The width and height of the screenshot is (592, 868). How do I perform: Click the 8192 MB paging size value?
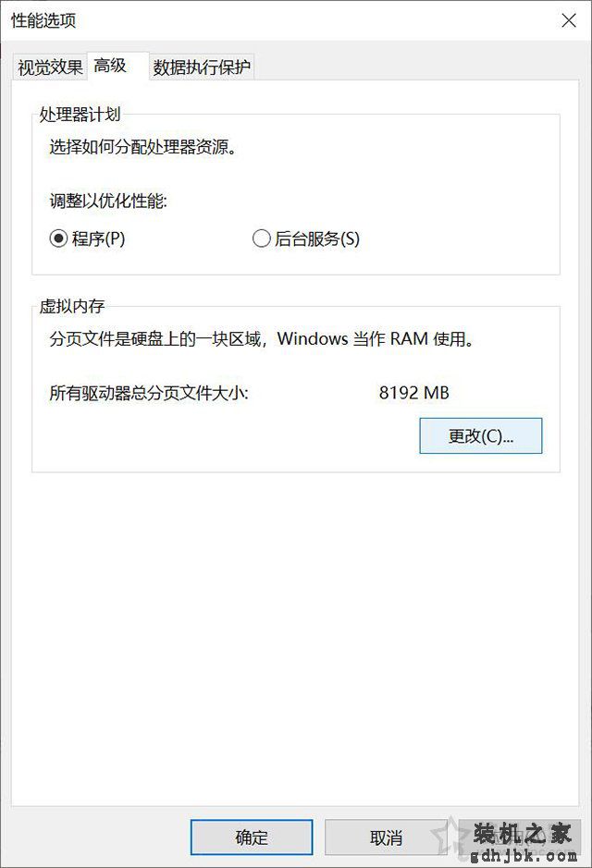(x=413, y=393)
